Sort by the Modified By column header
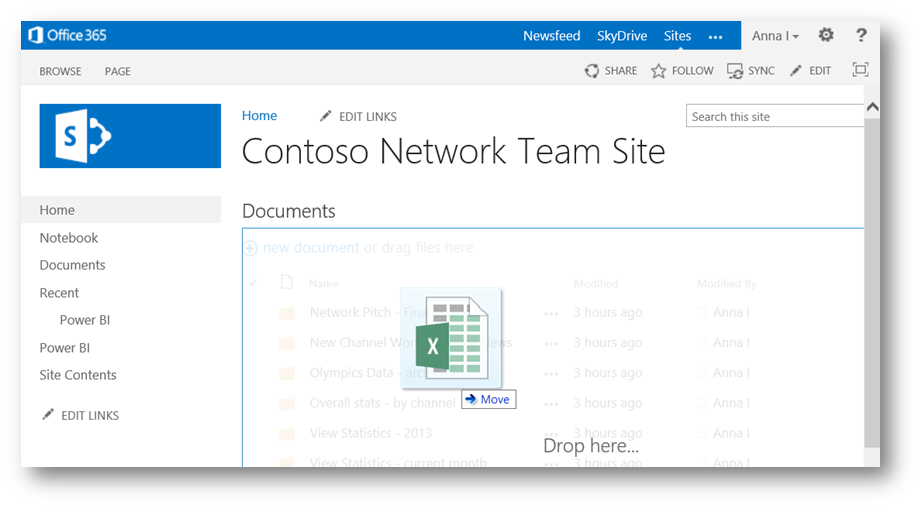Viewport: 922px width, 509px height. pos(727,284)
